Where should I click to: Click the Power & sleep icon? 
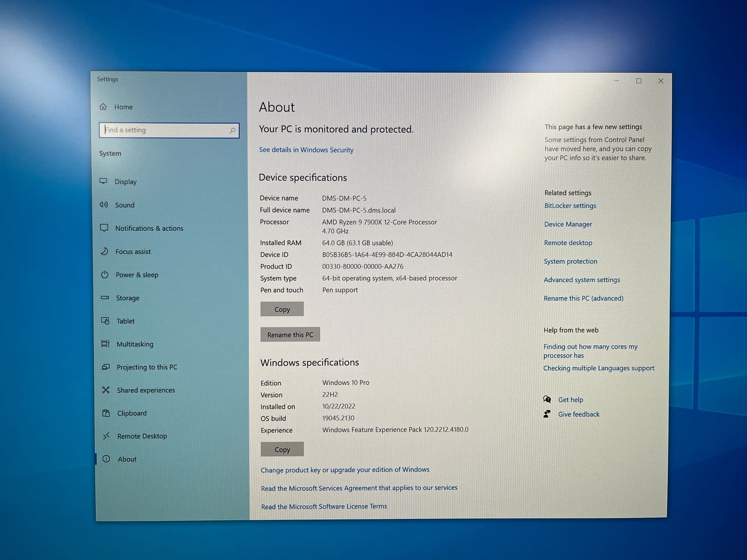[x=105, y=274]
